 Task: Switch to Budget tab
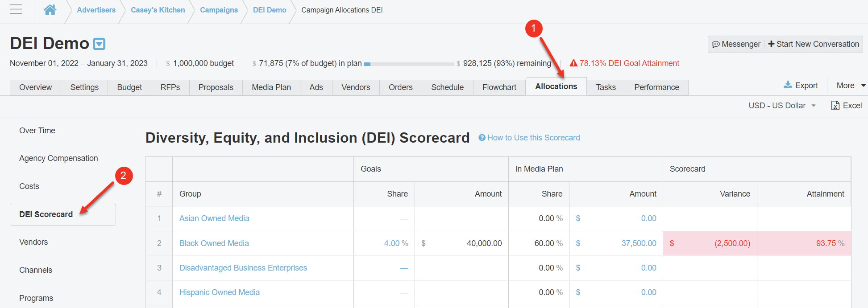pyautogui.click(x=129, y=87)
